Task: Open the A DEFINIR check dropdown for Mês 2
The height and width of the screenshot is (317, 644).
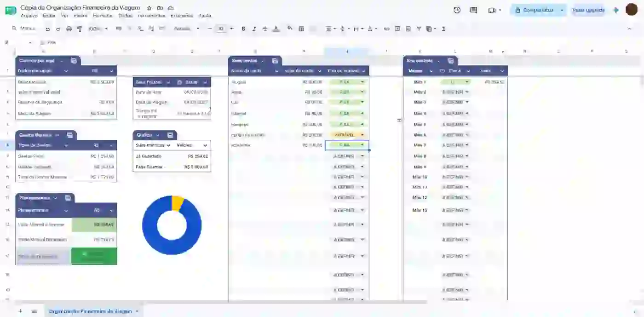Action: 467,92
